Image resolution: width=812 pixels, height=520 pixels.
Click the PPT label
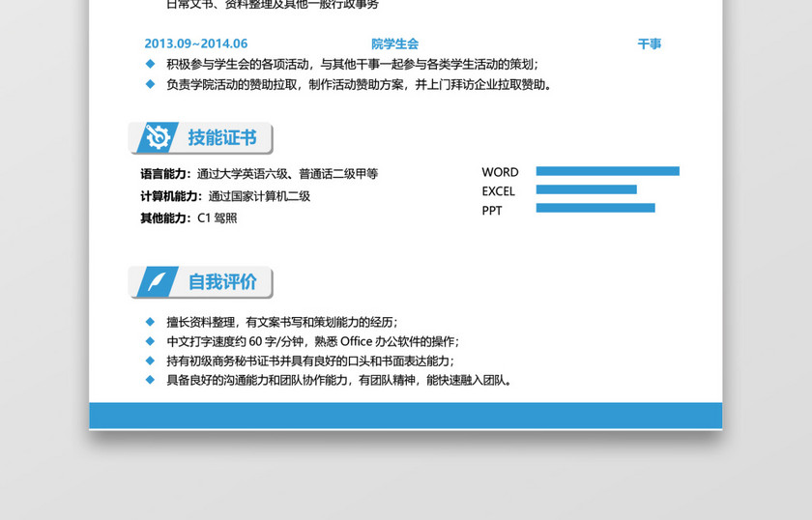491,211
